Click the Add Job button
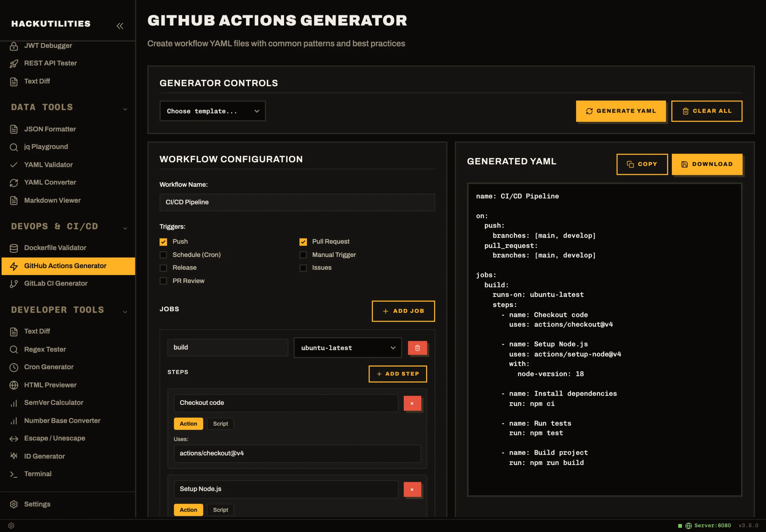 click(x=403, y=311)
